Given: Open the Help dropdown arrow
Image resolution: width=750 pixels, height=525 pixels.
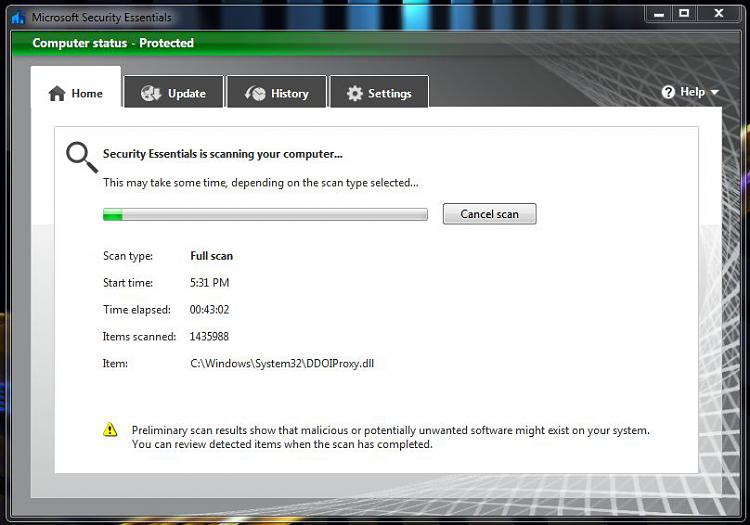Looking at the screenshot, I should pos(715,92).
